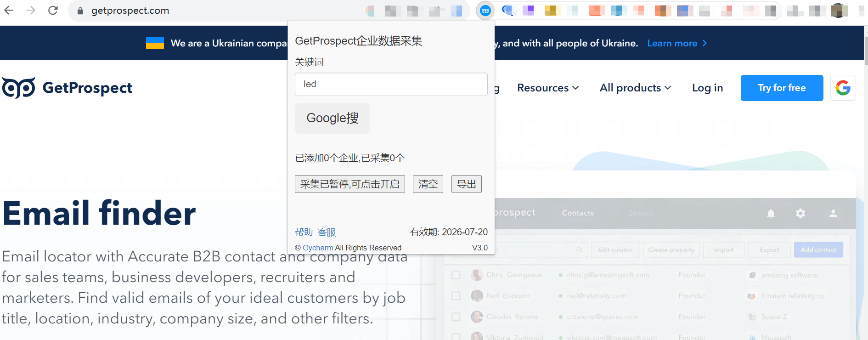Click the Create property button in preview
This screenshot has height=340, width=868.
pyautogui.click(x=671, y=249)
